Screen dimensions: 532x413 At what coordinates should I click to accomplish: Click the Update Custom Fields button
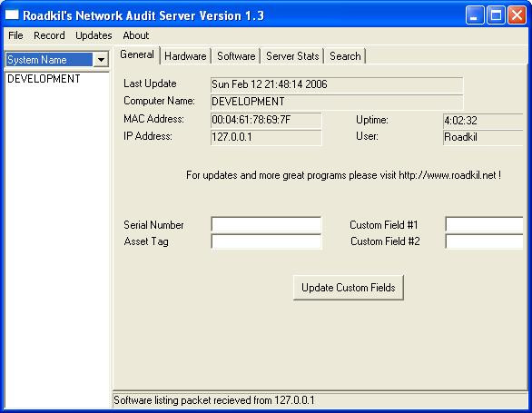[349, 288]
